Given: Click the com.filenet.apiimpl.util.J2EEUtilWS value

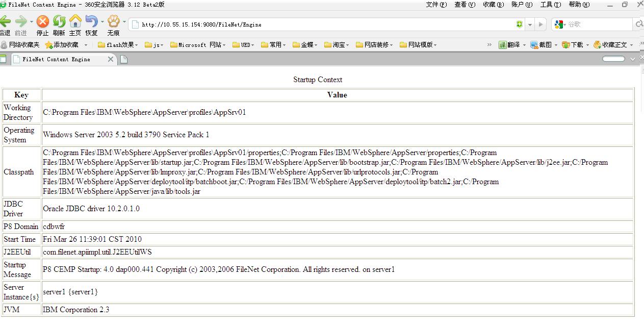Looking at the screenshot, I should [97, 252].
